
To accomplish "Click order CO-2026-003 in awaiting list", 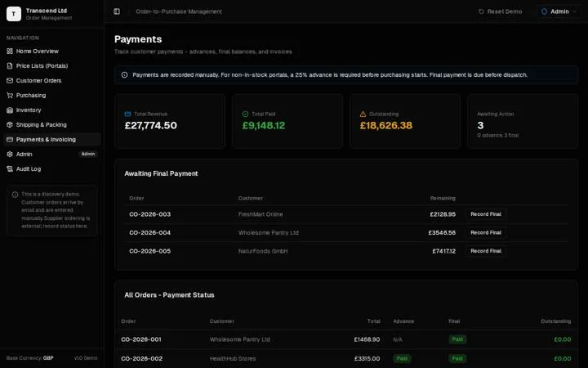I will (x=150, y=214).
